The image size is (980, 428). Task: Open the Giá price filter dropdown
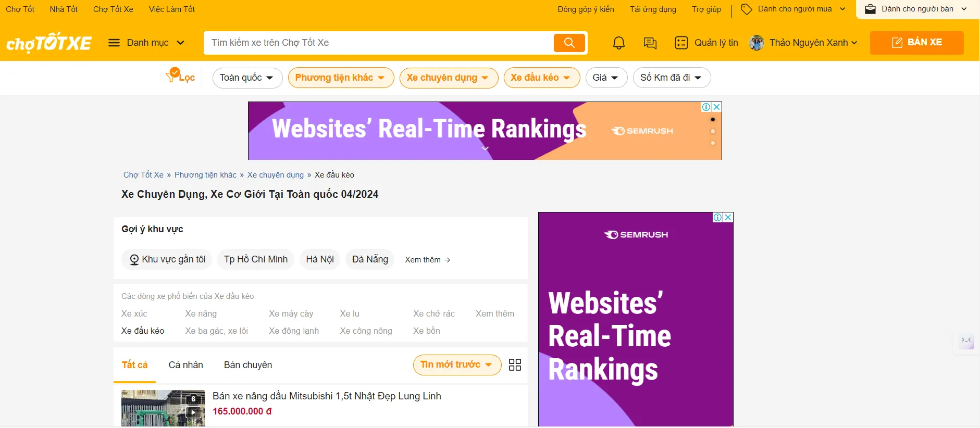[x=606, y=78]
